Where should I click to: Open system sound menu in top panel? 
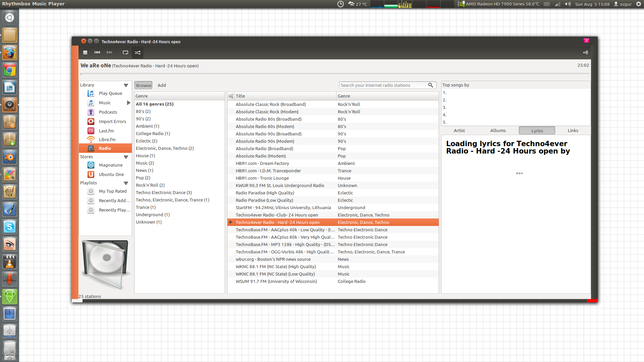tap(568, 4)
